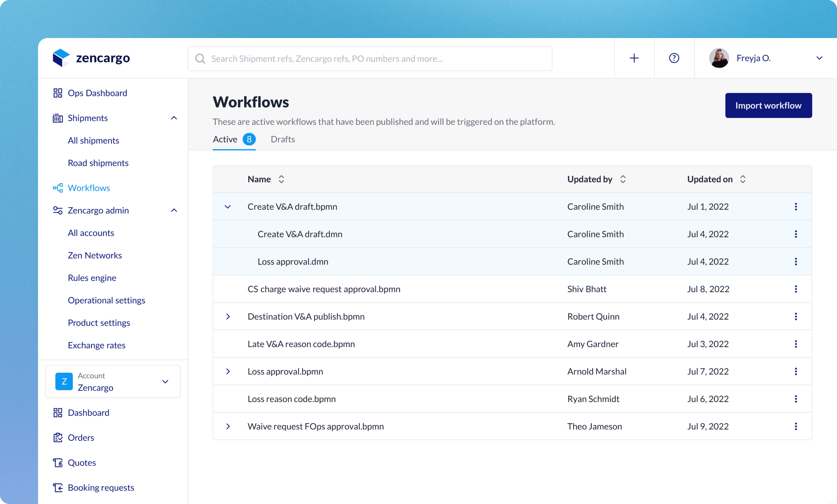
Task: Click the Workflows sidebar icon
Action: [x=58, y=188]
